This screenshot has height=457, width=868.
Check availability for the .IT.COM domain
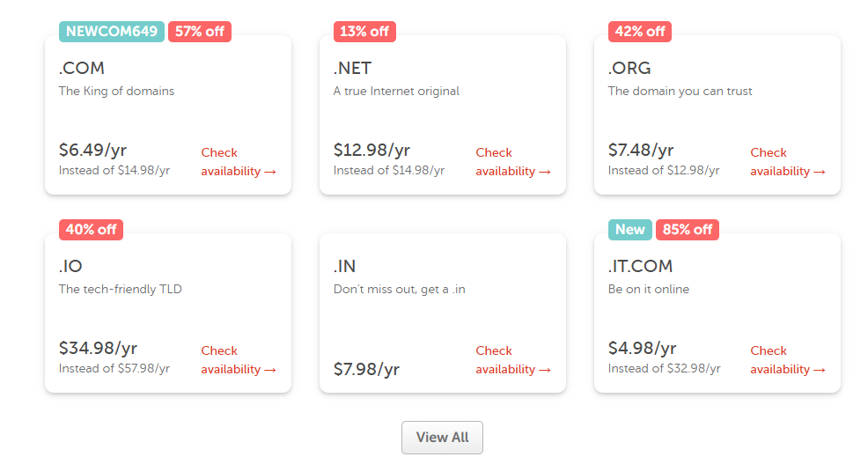point(787,360)
